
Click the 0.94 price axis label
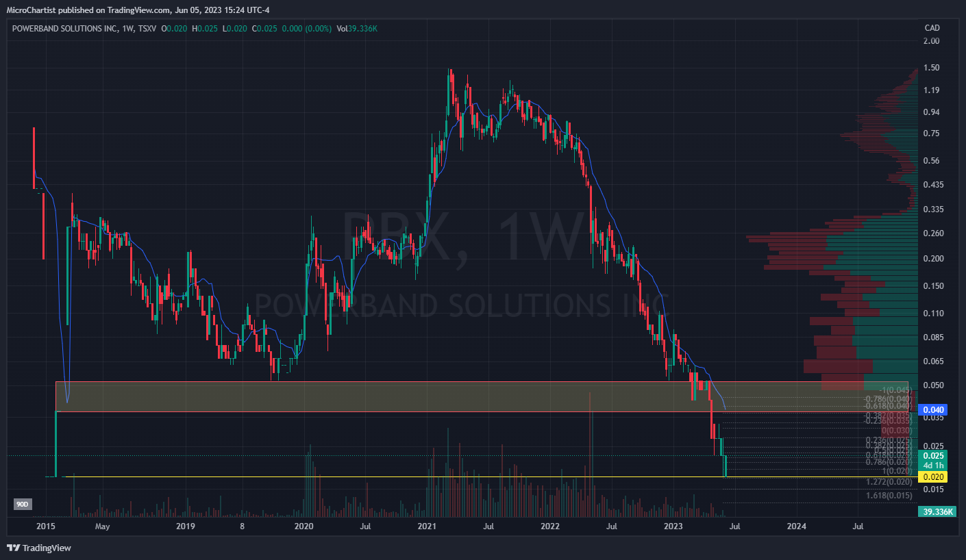[x=931, y=112]
